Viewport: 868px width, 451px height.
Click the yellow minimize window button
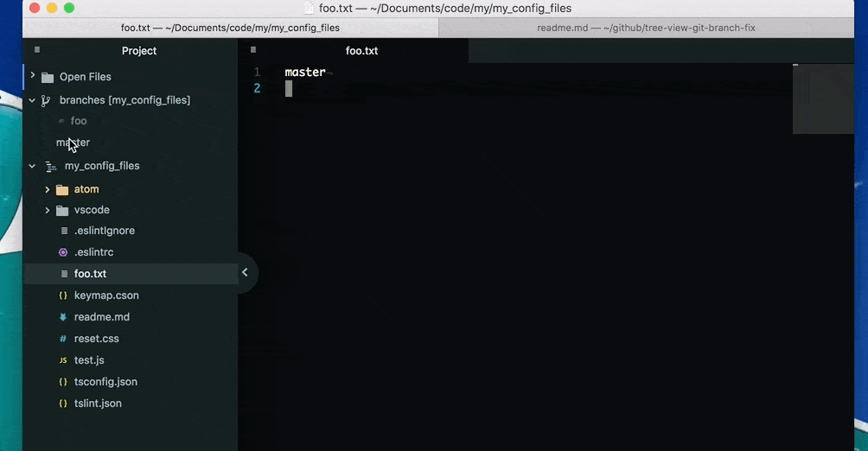tap(52, 8)
